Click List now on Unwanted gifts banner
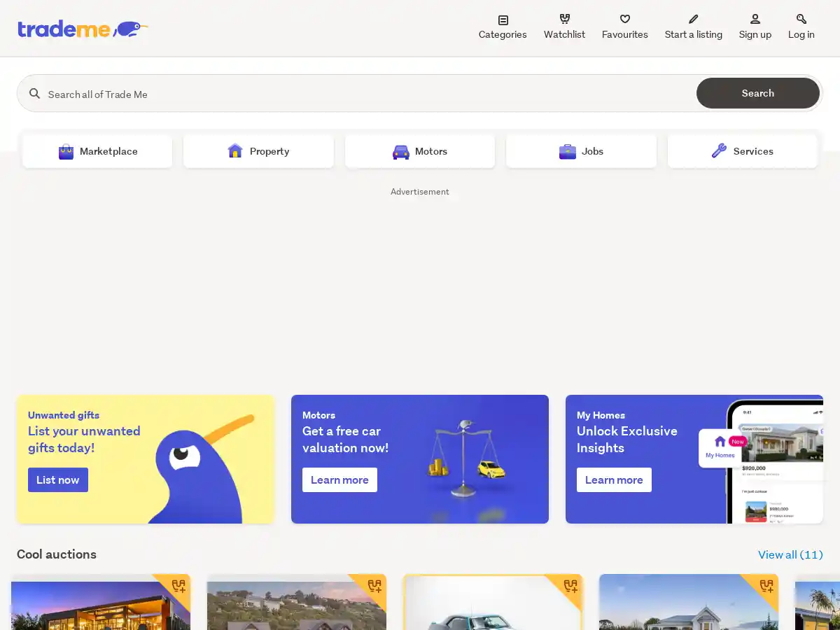The image size is (840, 630). [x=58, y=479]
